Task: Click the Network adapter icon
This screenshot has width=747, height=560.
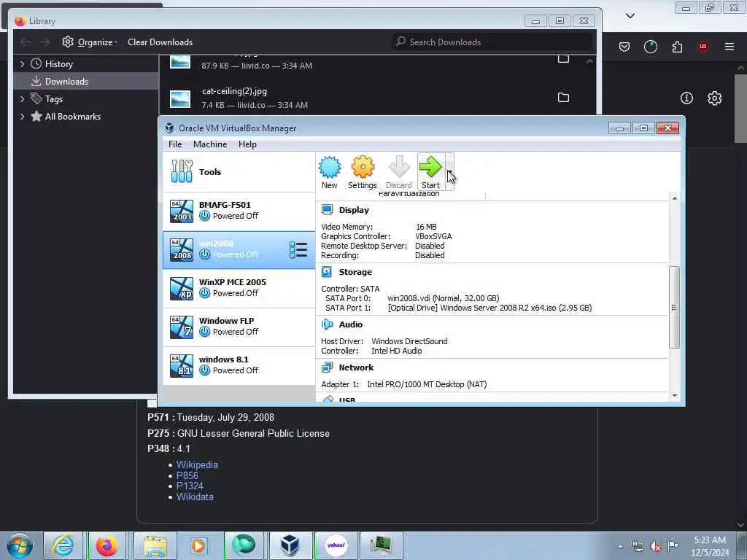Action: tap(328, 367)
